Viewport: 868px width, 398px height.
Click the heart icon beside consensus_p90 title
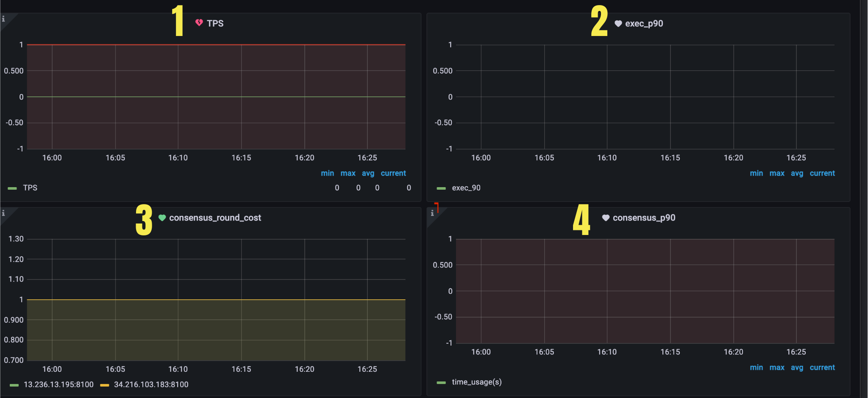pyautogui.click(x=606, y=218)
